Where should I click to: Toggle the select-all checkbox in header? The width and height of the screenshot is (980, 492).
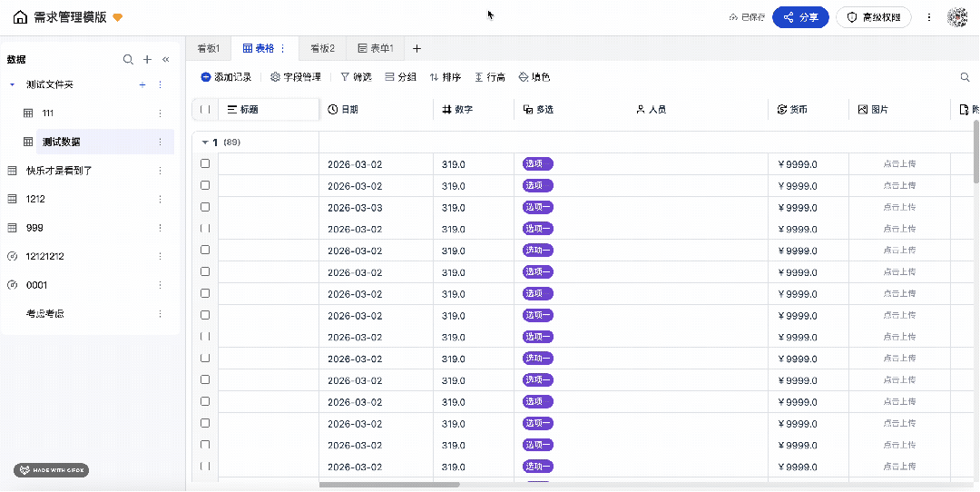[x=205, y=109]
